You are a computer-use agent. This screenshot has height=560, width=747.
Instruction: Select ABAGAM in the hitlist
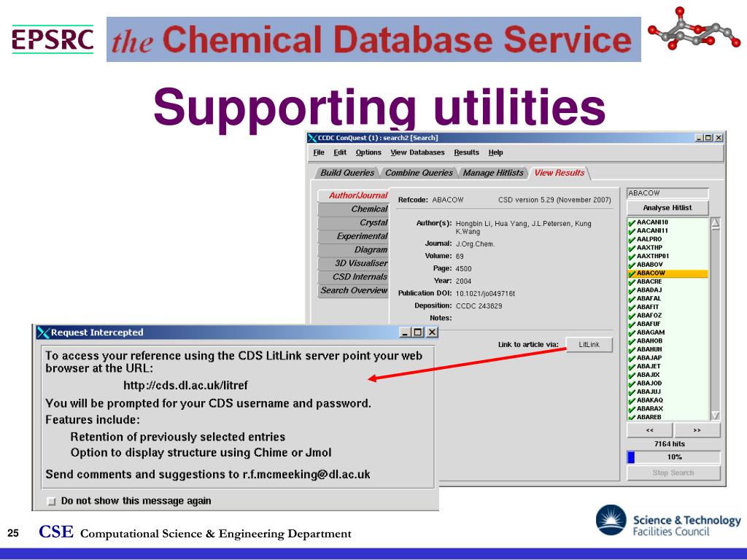tap(651, 332)
